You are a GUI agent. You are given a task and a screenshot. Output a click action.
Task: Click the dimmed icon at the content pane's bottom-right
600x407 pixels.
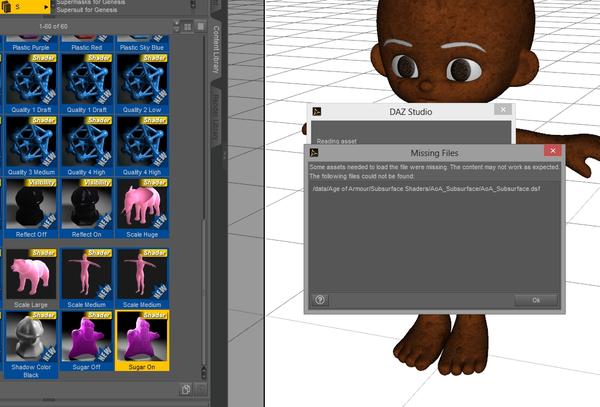(201, 389)
